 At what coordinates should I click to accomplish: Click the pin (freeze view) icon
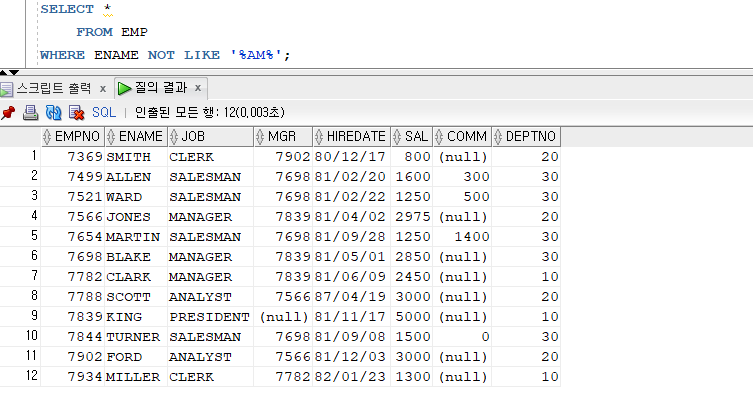pyautogui.click(x=8, y=113)
